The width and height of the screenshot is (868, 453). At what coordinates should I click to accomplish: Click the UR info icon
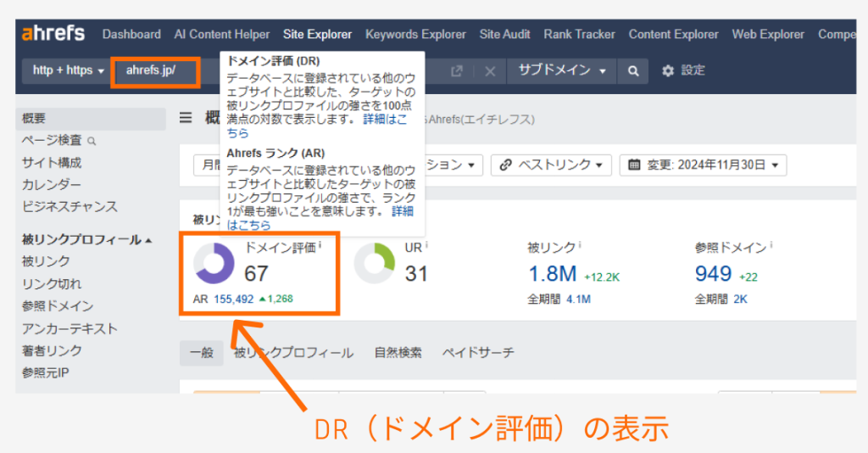click(x=426, y=245)
